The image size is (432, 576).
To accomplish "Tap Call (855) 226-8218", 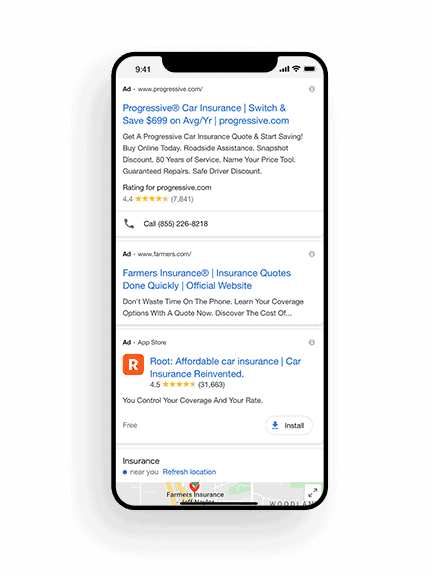I will pyautogui.click(x=176, y=224).
